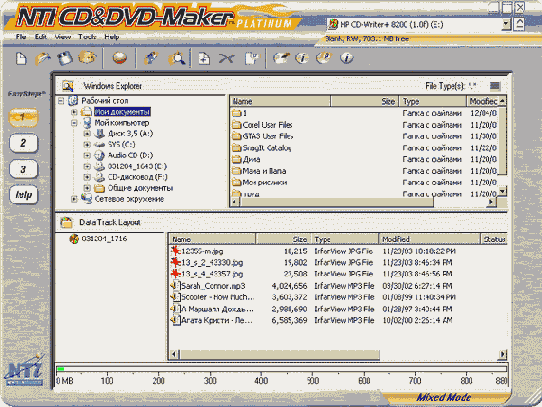Screen dimensions: 542x407
Task: Click the Save project diskette icon
Action: [65, 58]
